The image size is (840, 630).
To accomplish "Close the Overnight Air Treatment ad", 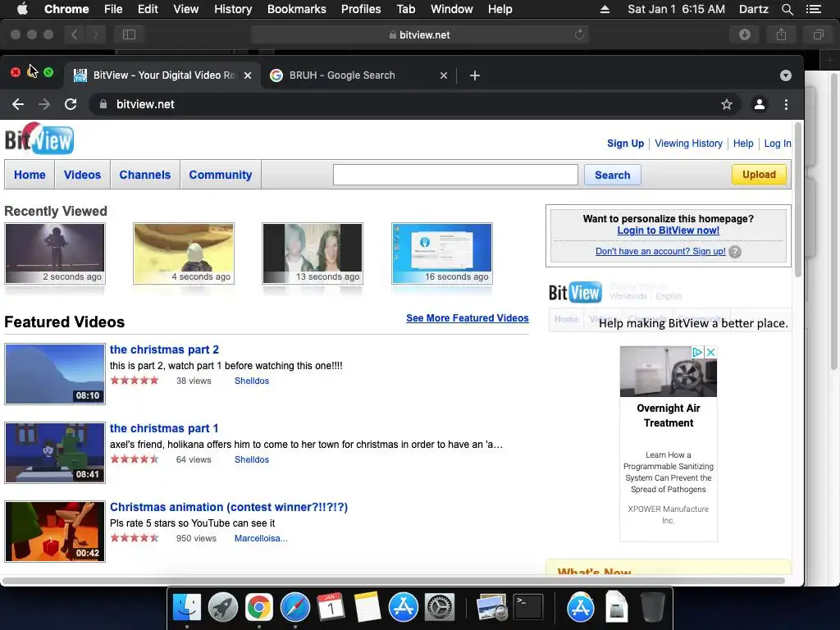I will [x=711, y=352].
